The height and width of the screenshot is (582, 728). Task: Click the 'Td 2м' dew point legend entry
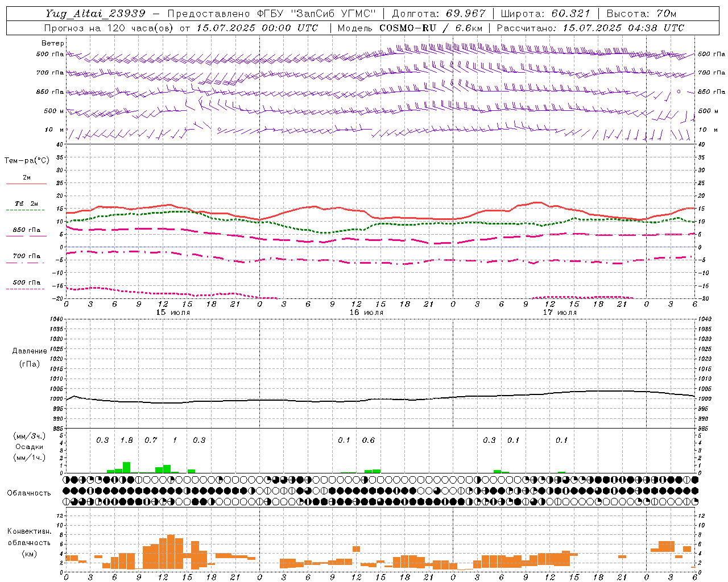point(27,203)
